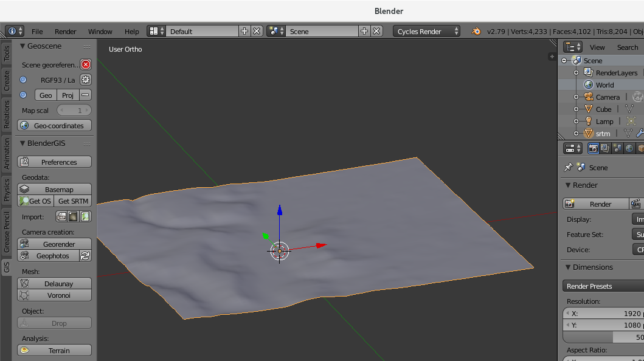This screenshot has width=644, height=361.
Task: Collapse the Scene tree in outliner
Action: click(564, 61)
